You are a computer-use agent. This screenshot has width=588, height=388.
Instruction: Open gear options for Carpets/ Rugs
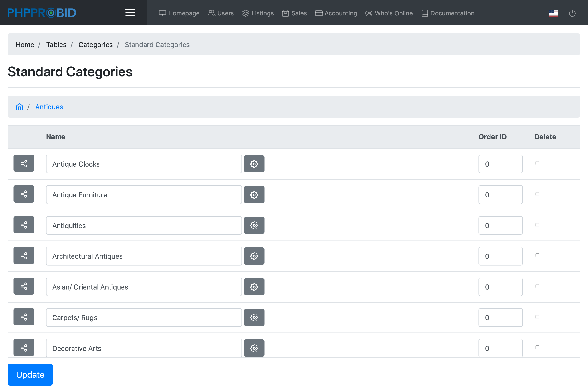click(x=254, y=317)
